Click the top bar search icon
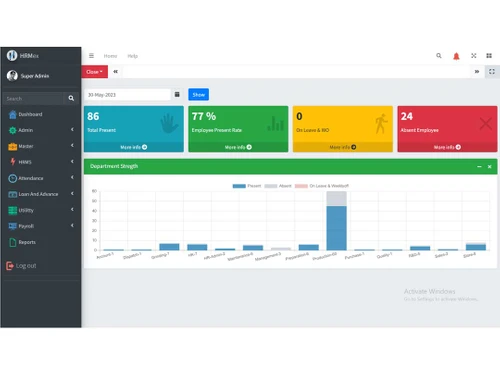 pos(439,56)
